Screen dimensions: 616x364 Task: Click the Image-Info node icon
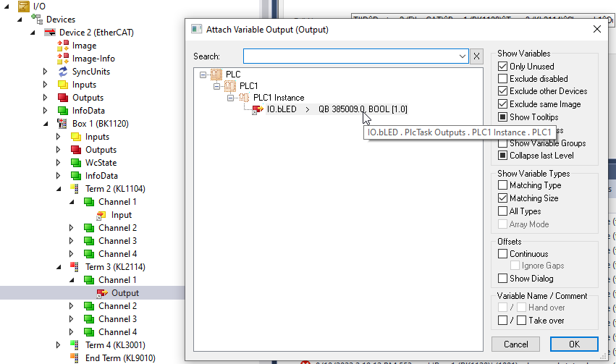point(63,59)
